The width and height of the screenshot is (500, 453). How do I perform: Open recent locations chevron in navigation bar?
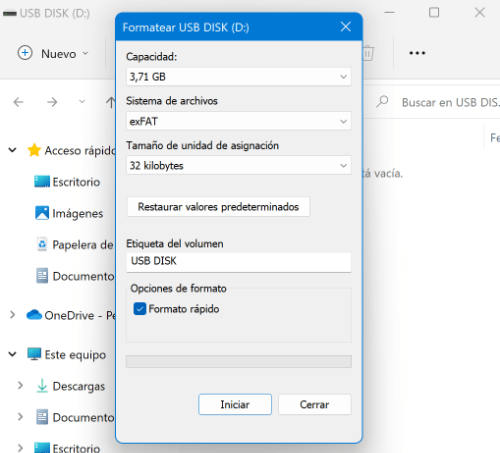point(82,102)
